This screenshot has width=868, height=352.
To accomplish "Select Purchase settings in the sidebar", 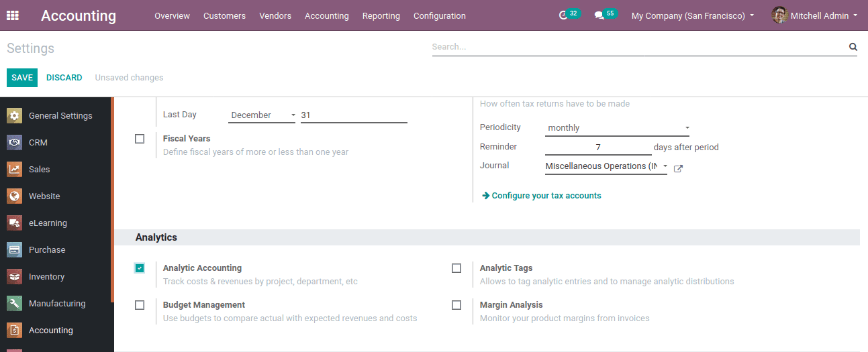I will [47, 249].
